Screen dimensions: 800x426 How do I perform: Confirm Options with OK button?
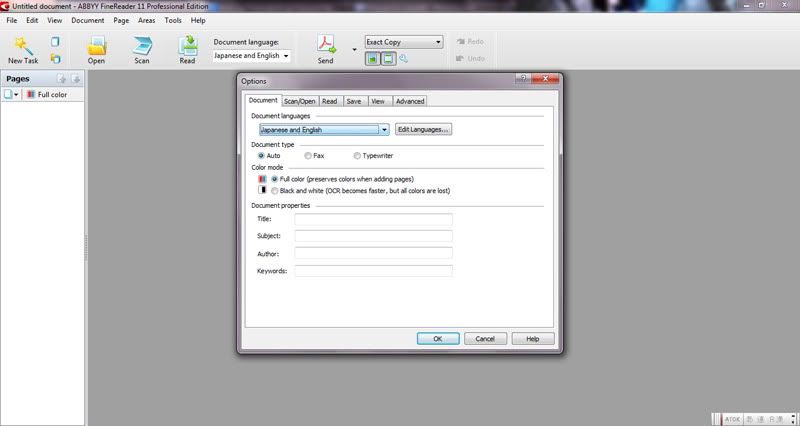click(x=438, y=339)
